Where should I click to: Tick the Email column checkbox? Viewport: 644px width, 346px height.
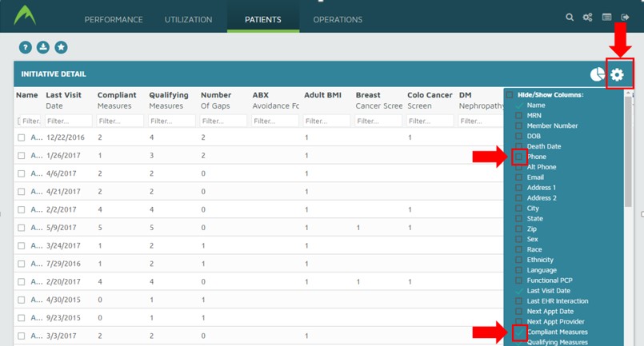point(519,177)
